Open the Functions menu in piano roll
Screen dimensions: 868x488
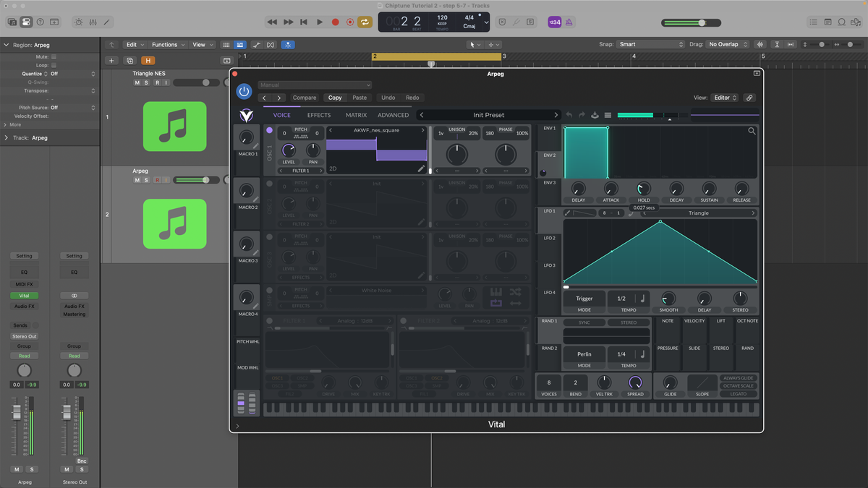click(166, 44)
